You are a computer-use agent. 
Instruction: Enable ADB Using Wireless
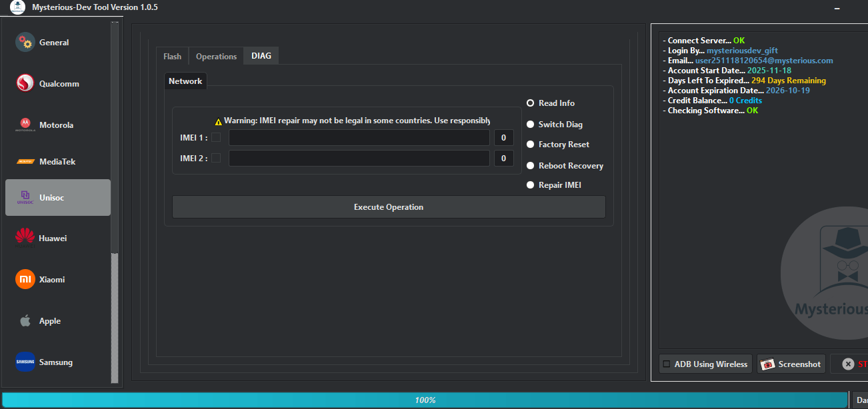pos(667,364)
